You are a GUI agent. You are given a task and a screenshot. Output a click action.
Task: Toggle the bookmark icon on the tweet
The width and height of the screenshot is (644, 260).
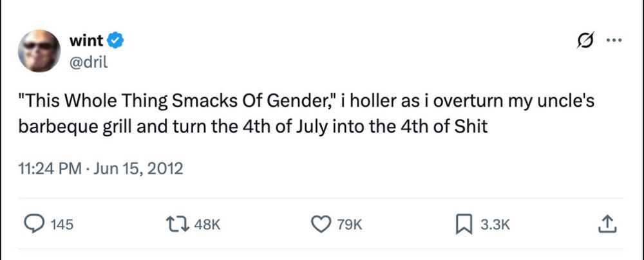pos(463,223)
